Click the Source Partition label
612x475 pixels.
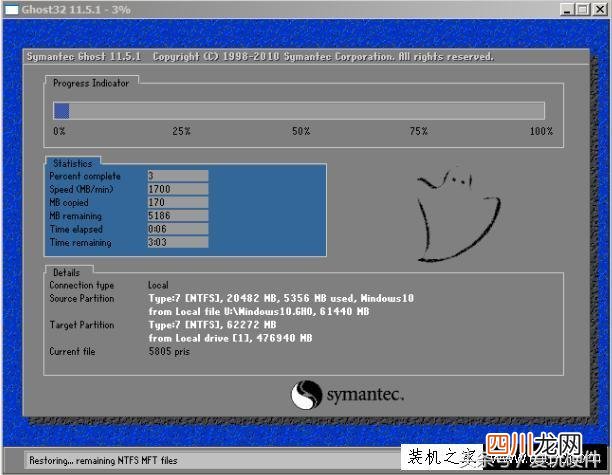[82, 299]
